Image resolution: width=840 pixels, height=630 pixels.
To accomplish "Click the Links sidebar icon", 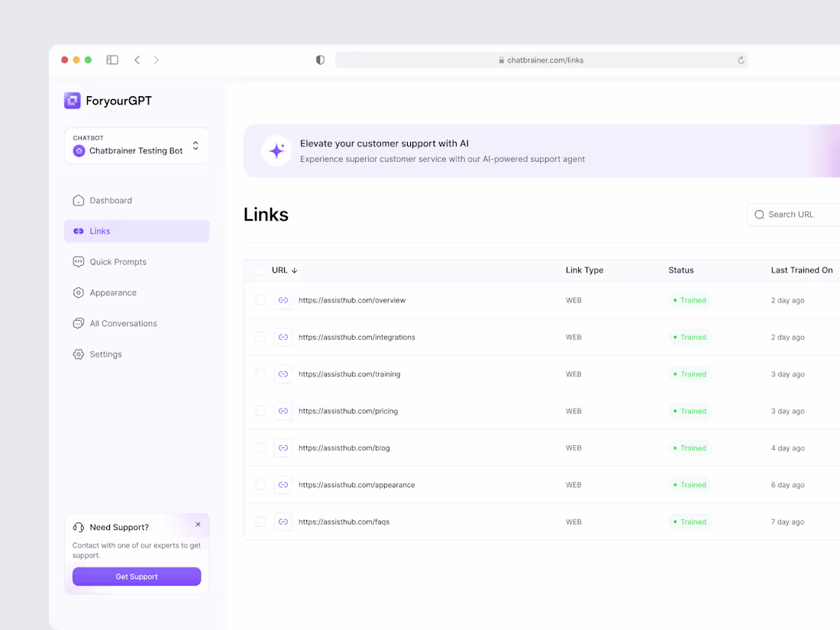I will pyautogui.click(x=78, y=231).
